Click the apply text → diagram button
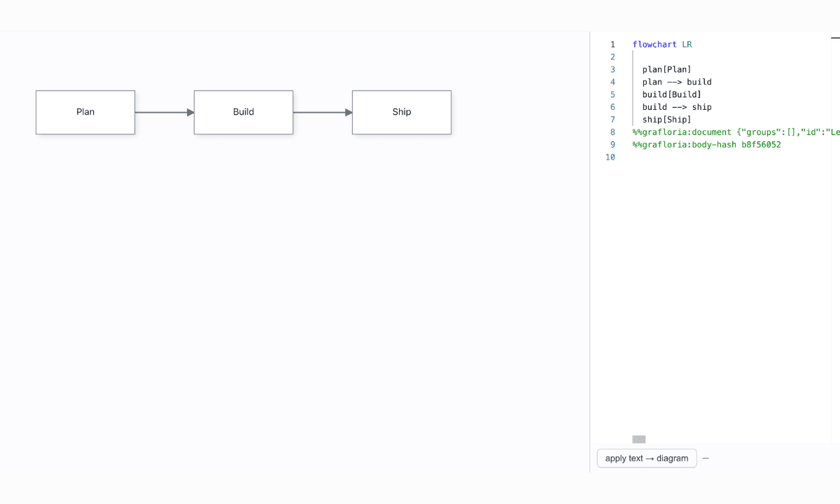 (647, 458)
